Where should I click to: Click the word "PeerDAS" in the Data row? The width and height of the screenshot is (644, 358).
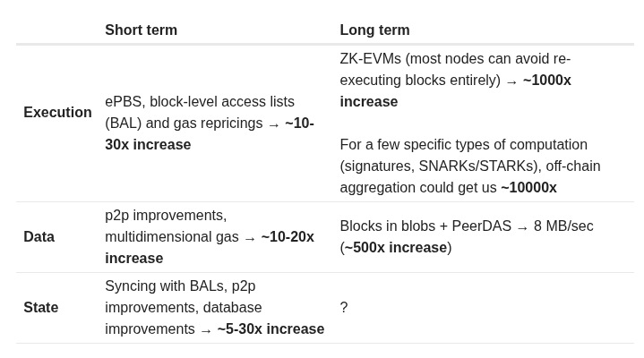481,226
